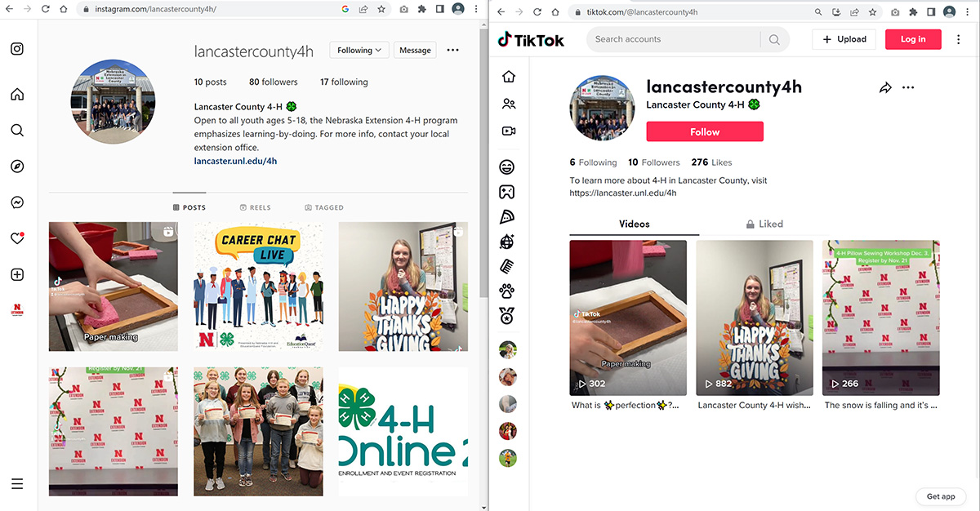Open Instagram notifications heart icon

(17, 238)
